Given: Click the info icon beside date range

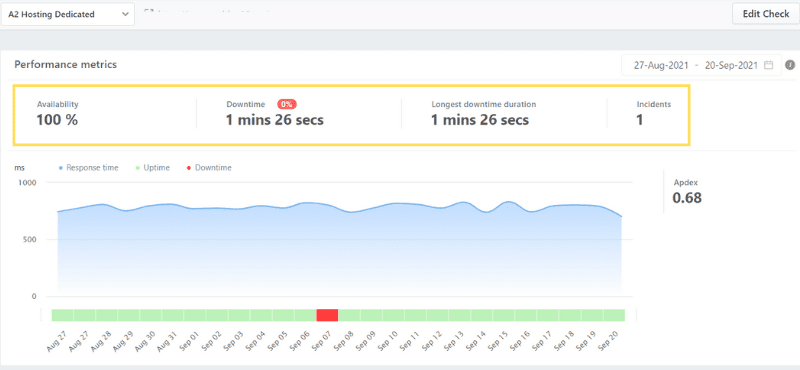Looking at the screenshot, I should (x=790, y=65).
